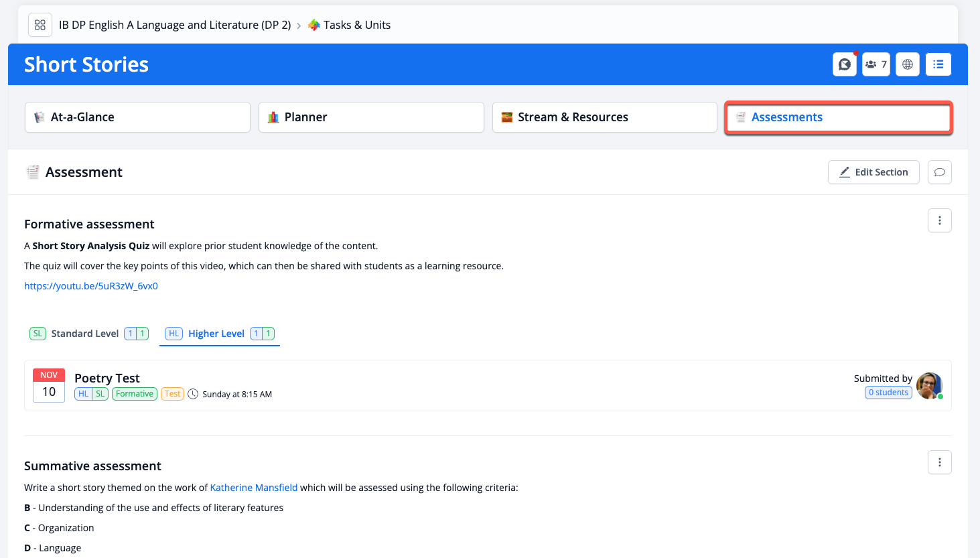Click the globe icon in header
This screenshot has height=558, width=980.
pyautogui.click(x=908, y=64)
